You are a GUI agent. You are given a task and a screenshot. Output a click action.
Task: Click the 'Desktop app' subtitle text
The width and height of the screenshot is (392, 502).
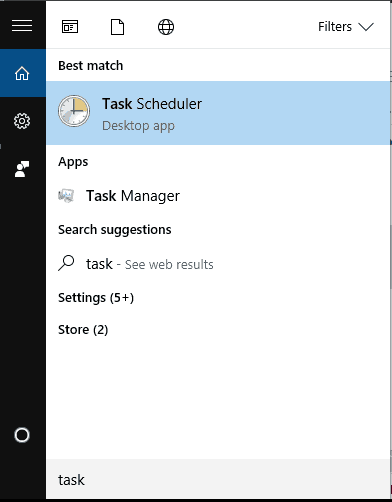click(x=138, y=126)
